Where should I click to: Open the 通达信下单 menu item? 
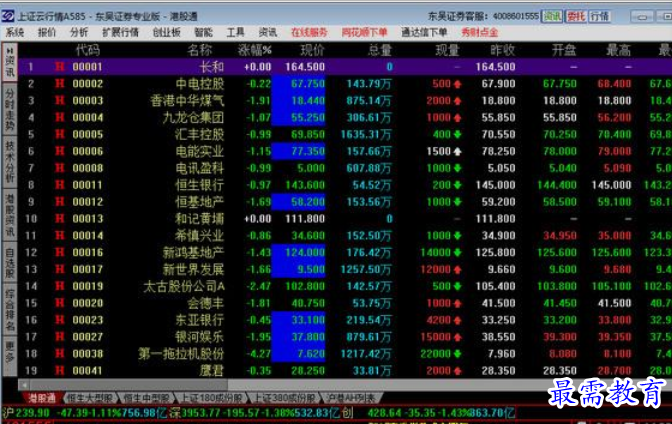click(x=424, y=32)
